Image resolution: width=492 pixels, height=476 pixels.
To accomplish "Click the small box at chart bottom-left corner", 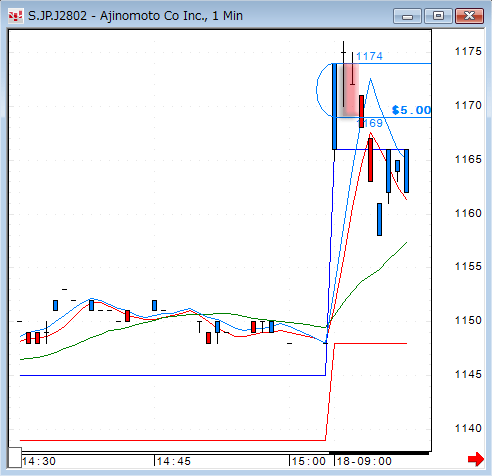I will [x=15, y=458].
